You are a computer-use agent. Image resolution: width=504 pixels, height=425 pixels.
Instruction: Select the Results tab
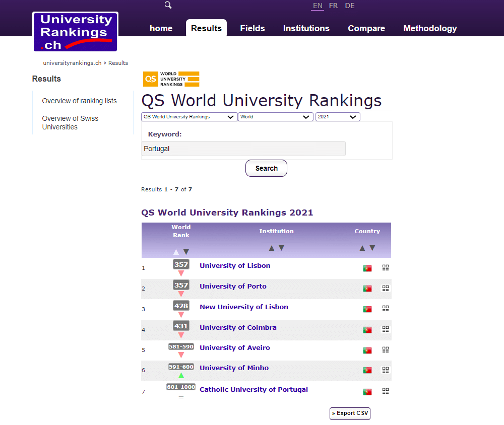point(206,28)
